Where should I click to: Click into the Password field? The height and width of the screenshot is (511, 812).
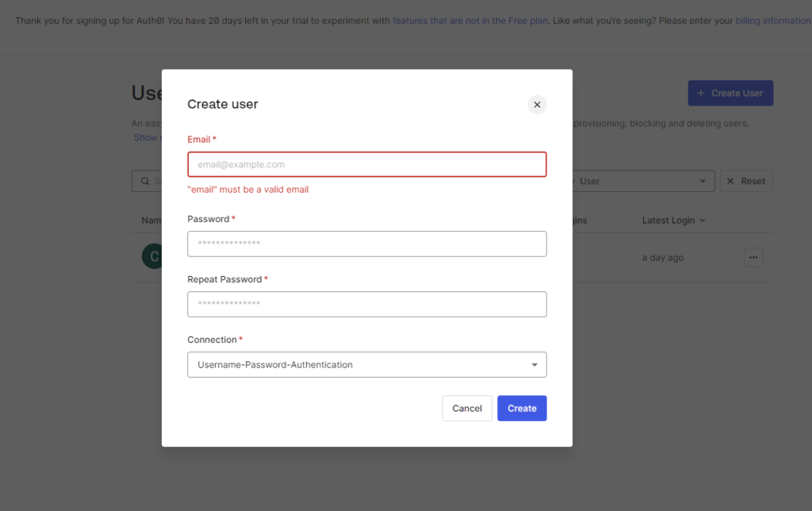coord(367,244)
